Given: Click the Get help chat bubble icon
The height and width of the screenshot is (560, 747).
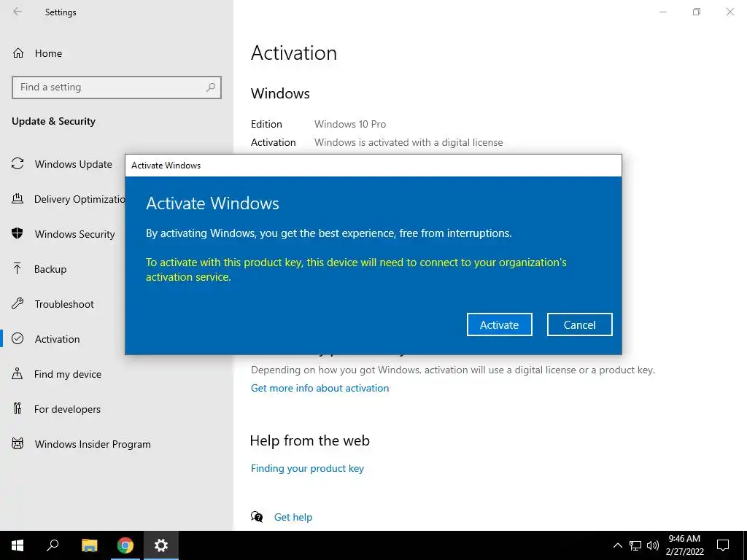Looking at the screenshot, I should click(x=257, y=517).
